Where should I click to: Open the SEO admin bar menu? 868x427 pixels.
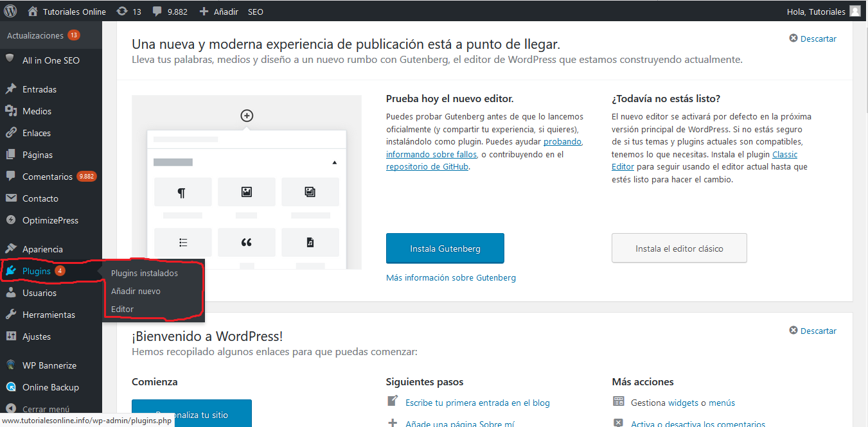tap(256, 12)
